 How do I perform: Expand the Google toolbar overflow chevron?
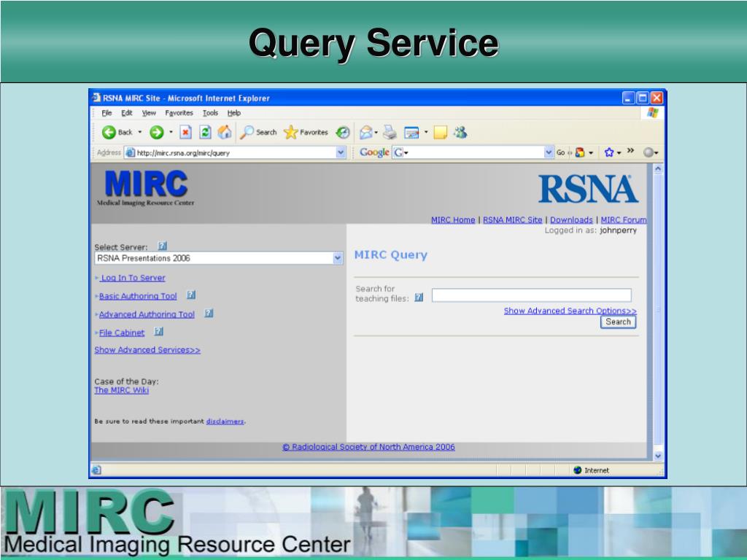click(630, 151)
